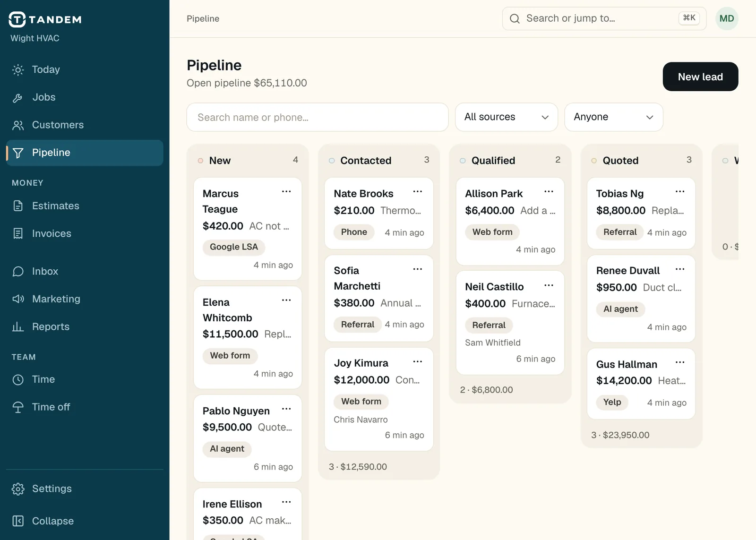Screen dimensions: 756x540
Task: Click the New lead button
Action: (x=700, y=77)
